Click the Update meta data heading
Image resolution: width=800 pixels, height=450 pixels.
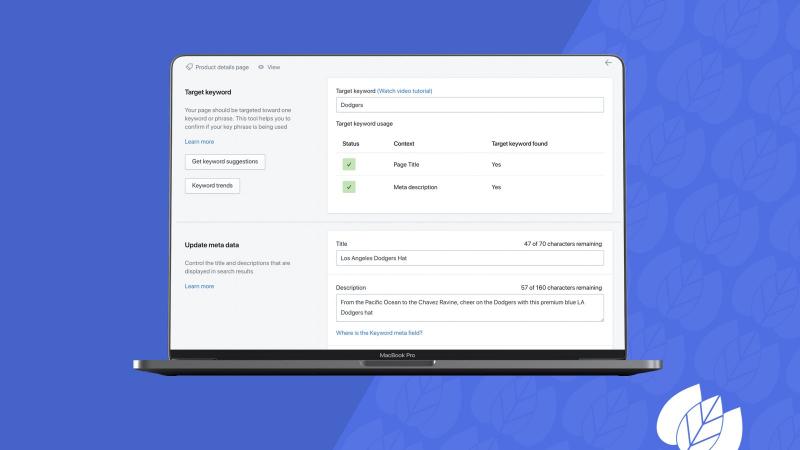pyautogui.click(x=212, y=245)
